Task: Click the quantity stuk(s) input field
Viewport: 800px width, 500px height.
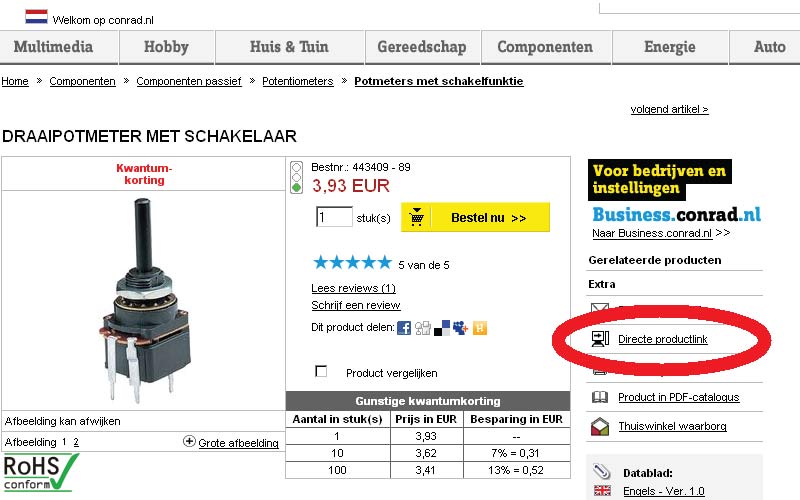Action: (334, 217)
